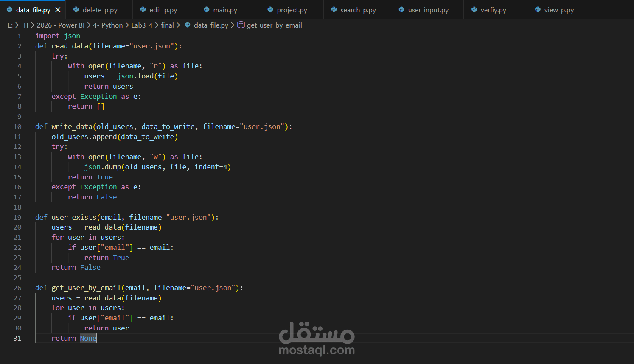Click 'except Exception as e:' on line 16
Image resolution: width=634 pixels, height=364 pixels.
[x=96, y=187]
